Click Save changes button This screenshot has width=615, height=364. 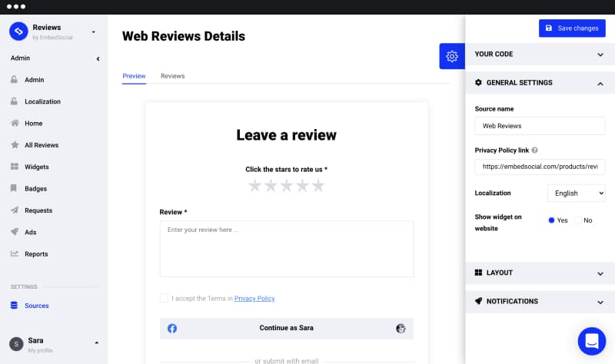pos(572,28)
